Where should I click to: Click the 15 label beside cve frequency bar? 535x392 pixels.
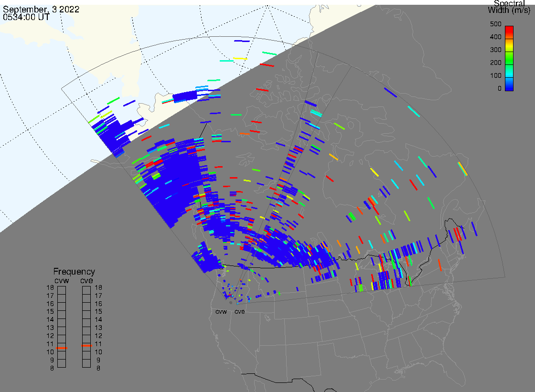coord(98,312)
